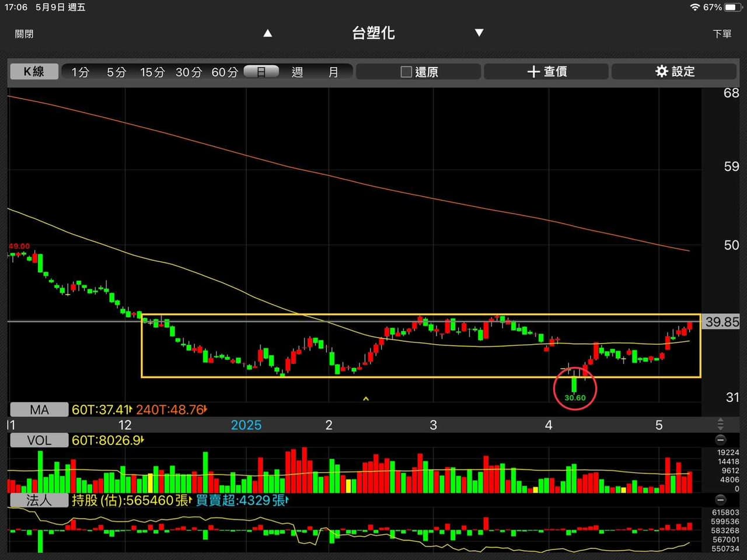Tap the chart resize handle arrows

point(720,424)
